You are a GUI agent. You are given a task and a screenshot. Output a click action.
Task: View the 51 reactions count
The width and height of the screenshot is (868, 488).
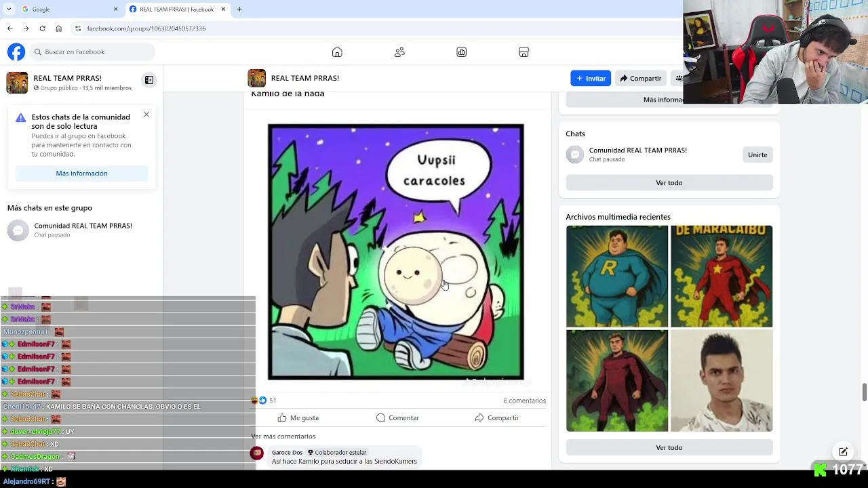(273, 401)
